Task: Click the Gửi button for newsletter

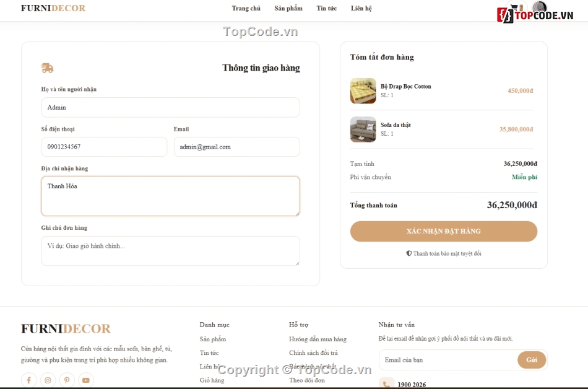Action: coord(532,360)
